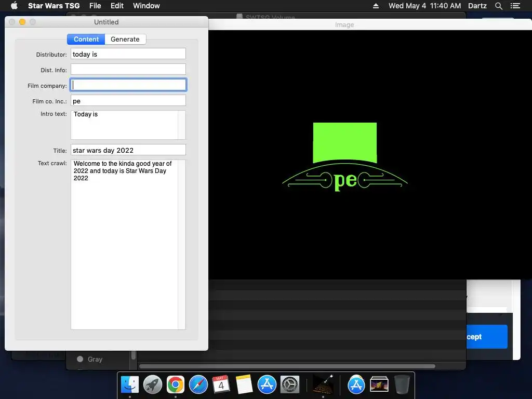Focus the Film company field
532x399 pixels.
(128, 85)
